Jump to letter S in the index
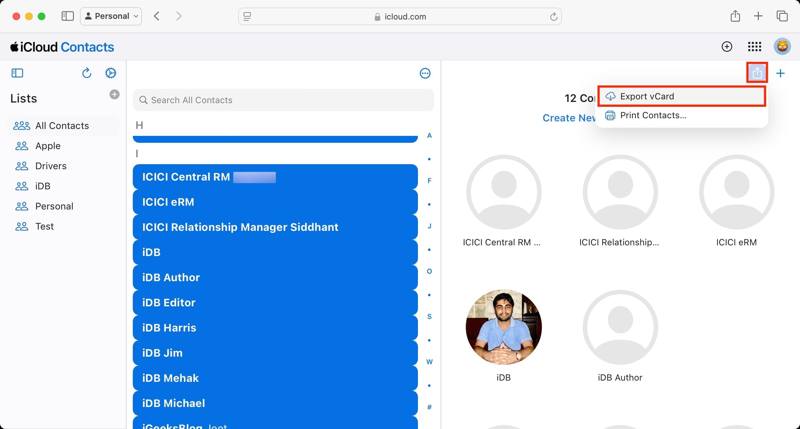The image size is (800, 429). click(429, 316)
